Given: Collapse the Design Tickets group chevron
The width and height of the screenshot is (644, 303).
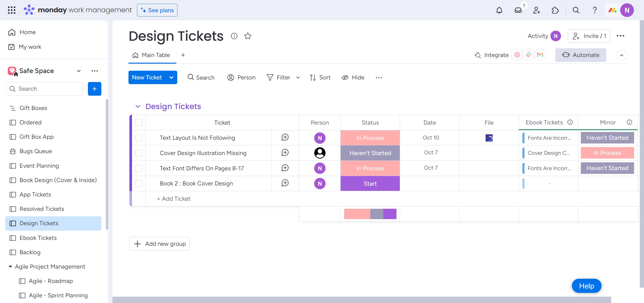Looking at the screenshot, I should (x=138, y=106).
